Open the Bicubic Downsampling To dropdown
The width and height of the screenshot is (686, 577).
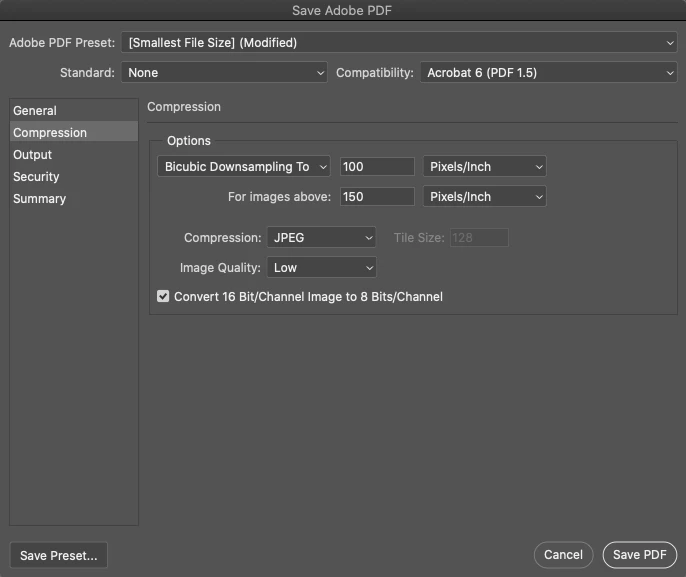244,166
